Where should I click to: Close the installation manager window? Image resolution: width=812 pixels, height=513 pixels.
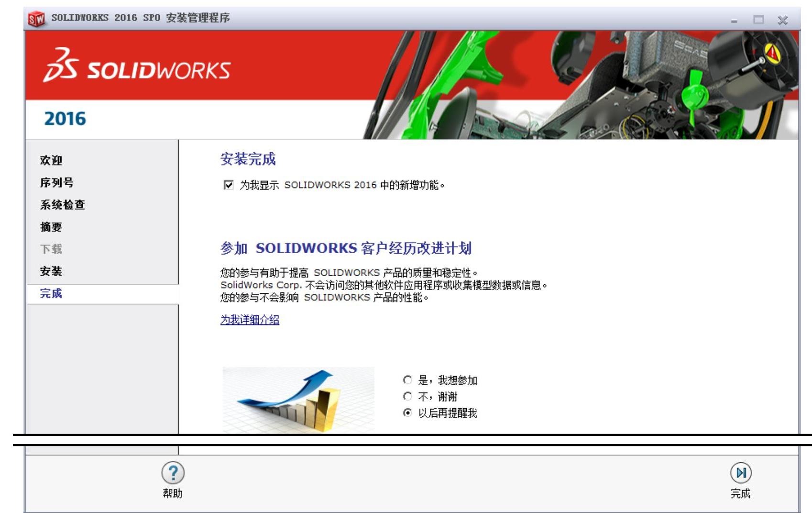tap(783, 20)
